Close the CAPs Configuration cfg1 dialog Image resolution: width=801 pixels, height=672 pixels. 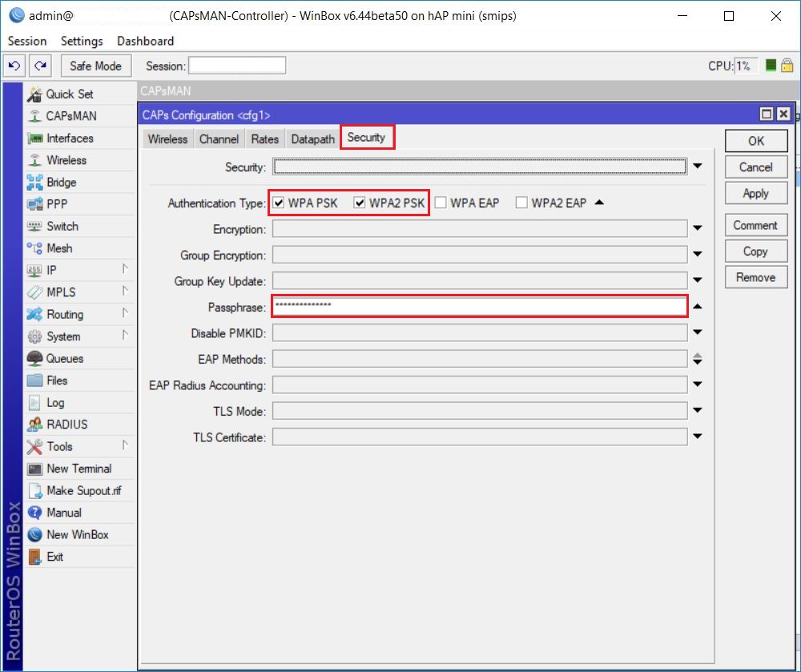point(783,114)
